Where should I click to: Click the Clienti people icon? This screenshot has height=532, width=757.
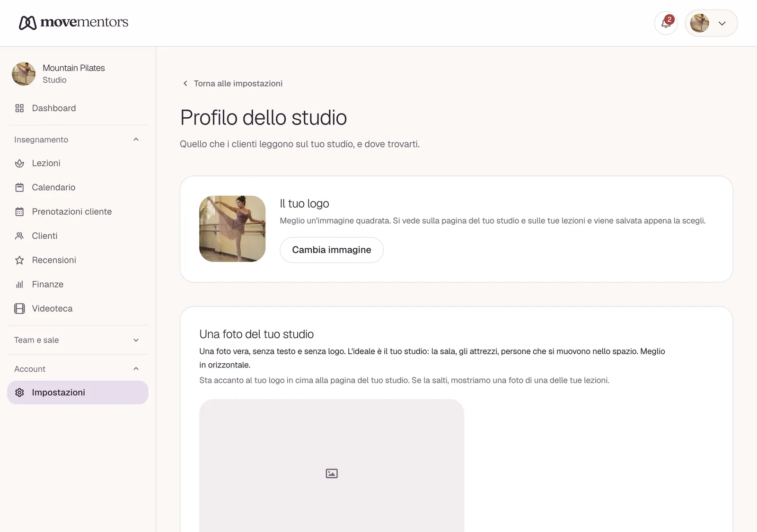[x=19, y=236]
